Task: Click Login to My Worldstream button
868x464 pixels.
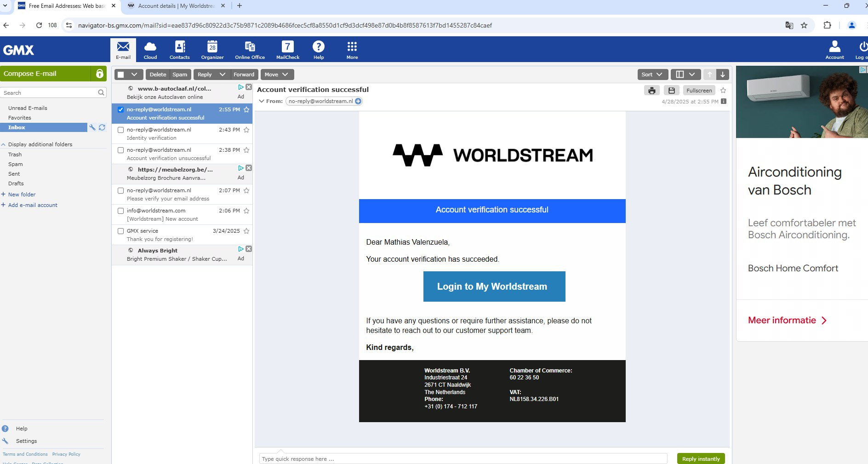Action: (494, 286)
